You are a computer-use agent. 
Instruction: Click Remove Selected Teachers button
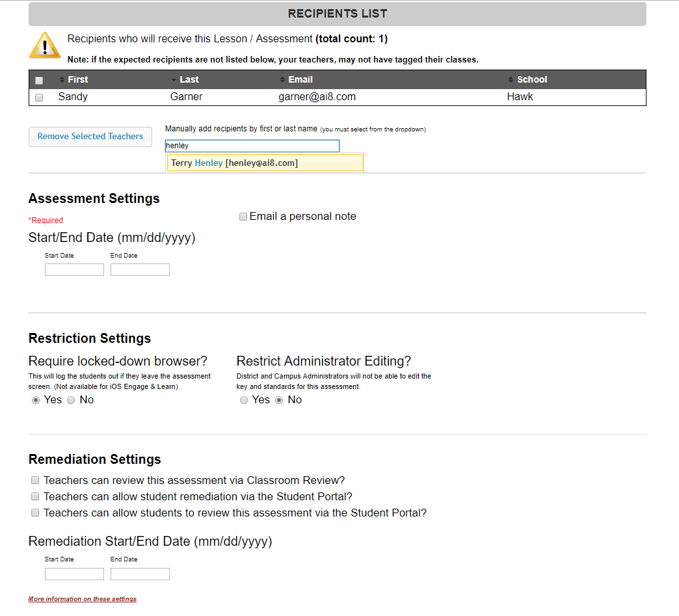pos(90,137)
